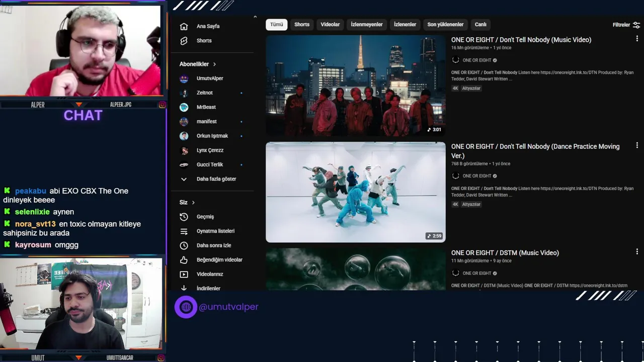Open ONE OR EIGHT / DSTM (Music Video) title

tap(505, 253)
